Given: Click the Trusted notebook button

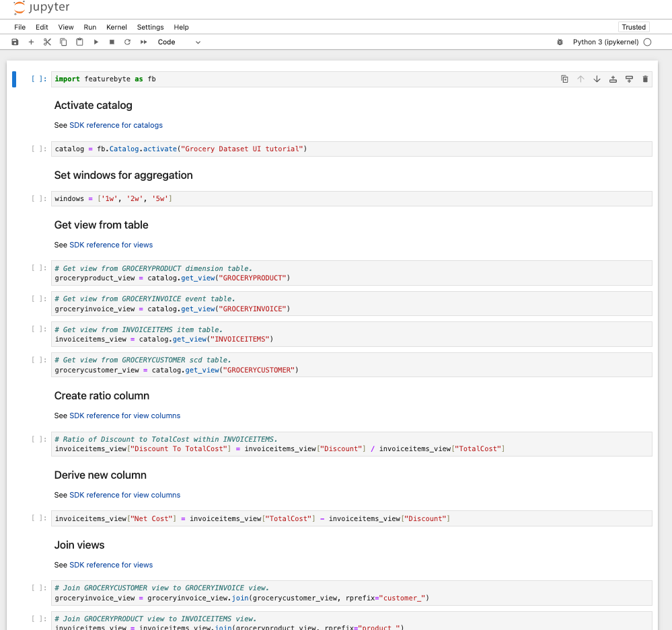Looking at the screenshot, I should click(634, 28).
